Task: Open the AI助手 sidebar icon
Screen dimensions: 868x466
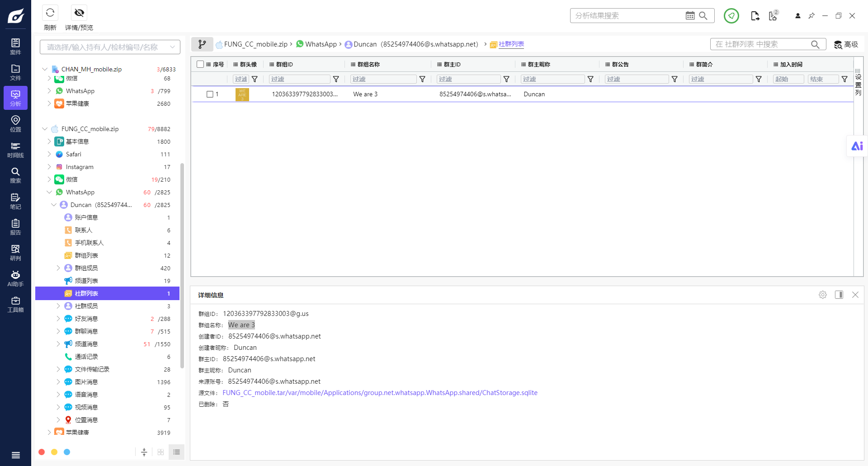Action: [15, 278]
